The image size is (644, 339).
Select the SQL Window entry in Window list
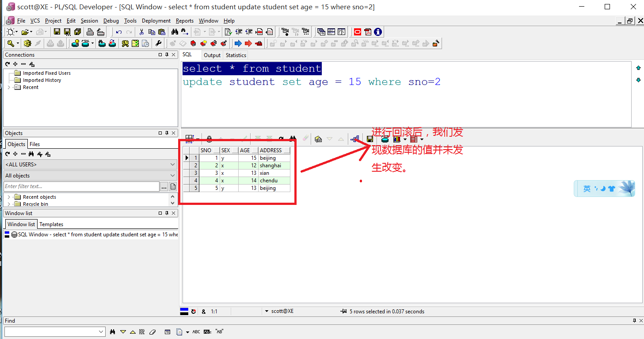(88, 235)
